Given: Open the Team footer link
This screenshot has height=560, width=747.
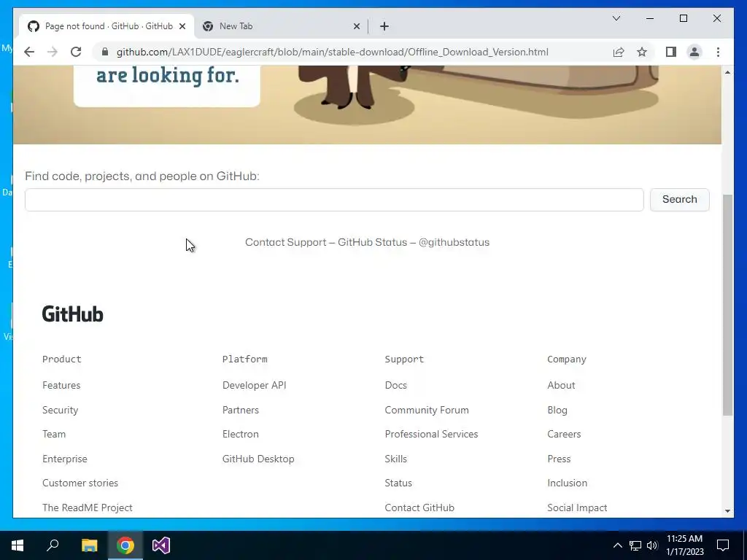Looking at the screenshot, I should point(54,435).
